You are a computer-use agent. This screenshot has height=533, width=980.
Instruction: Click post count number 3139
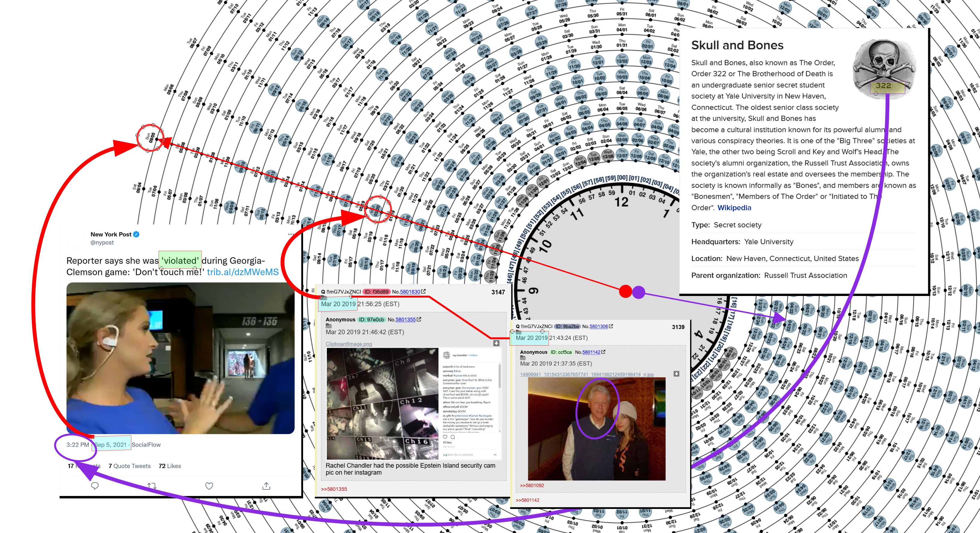(x=678, y=327)
